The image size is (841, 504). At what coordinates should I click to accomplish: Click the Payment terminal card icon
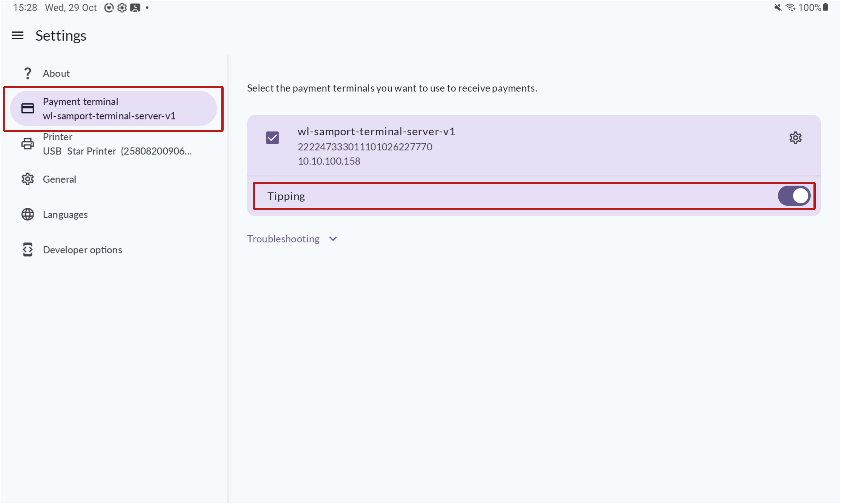[28, 108]
